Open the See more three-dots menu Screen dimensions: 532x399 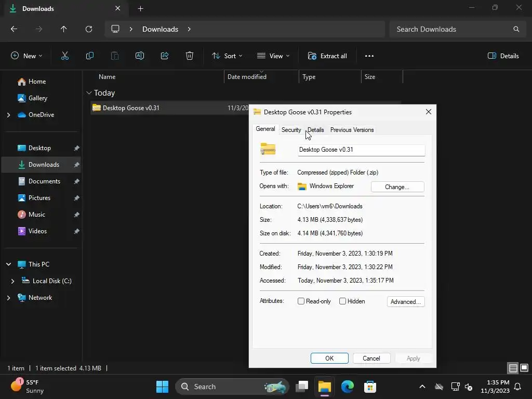(369, 56)
